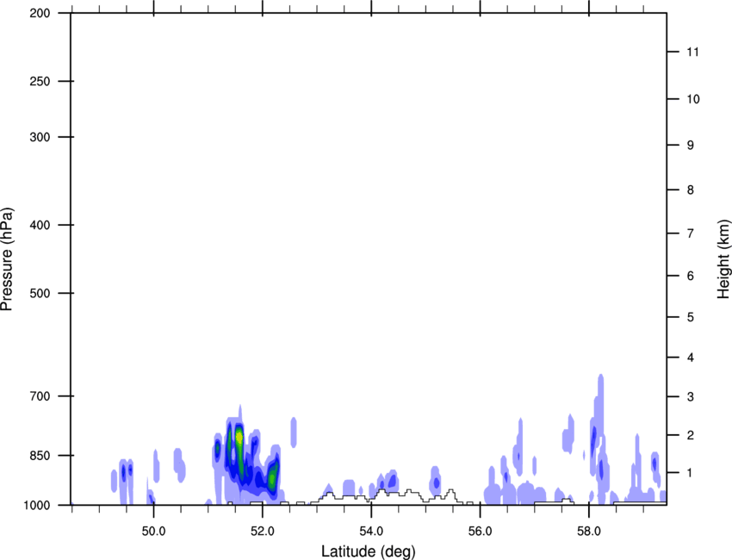The image size is (732, 560).
Task: Click the yellow peak contour near 51.6 latitude
Action: (239, 439)
